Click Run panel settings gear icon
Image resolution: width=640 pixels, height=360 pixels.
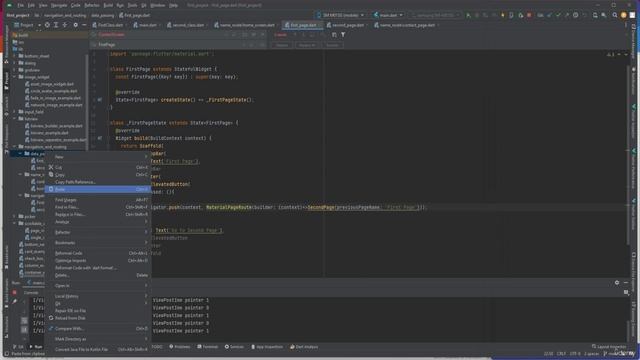click(617, 282)
